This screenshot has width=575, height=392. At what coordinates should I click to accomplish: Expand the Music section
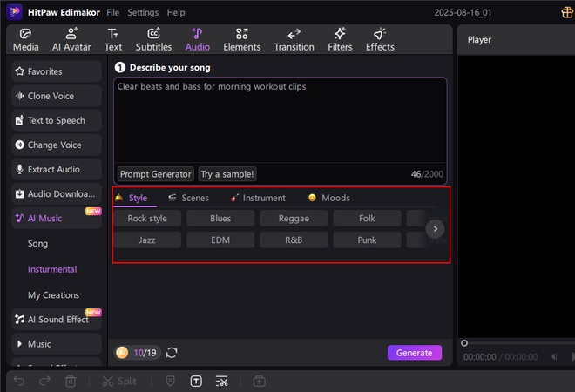[x=57, y=344]
